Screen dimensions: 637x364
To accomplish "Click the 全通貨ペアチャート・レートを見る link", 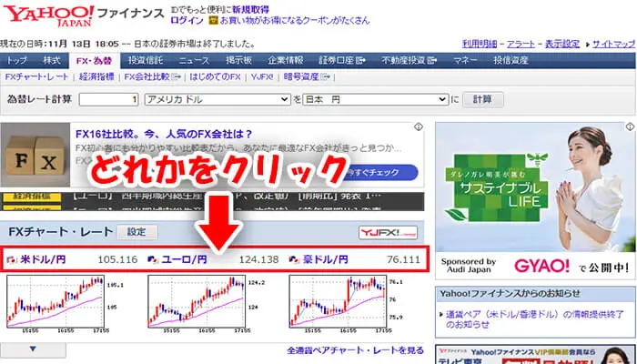I will pos(356,350).
